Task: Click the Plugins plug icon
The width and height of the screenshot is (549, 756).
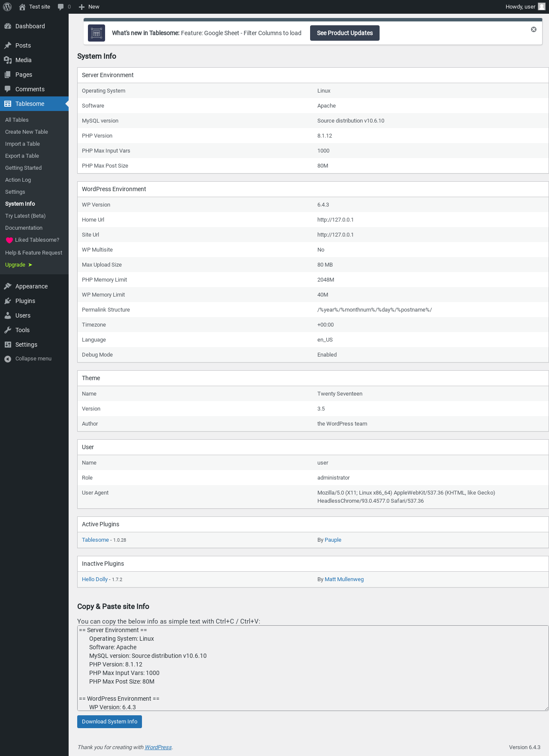Action: click(x=8, y=301)
